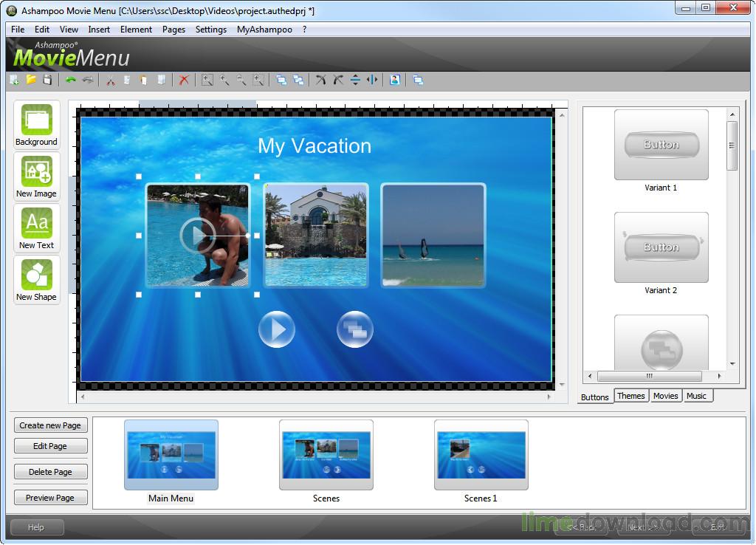Click the Preview Page button
Viewport: 756px width, 545px height.
tap(51, 498)
